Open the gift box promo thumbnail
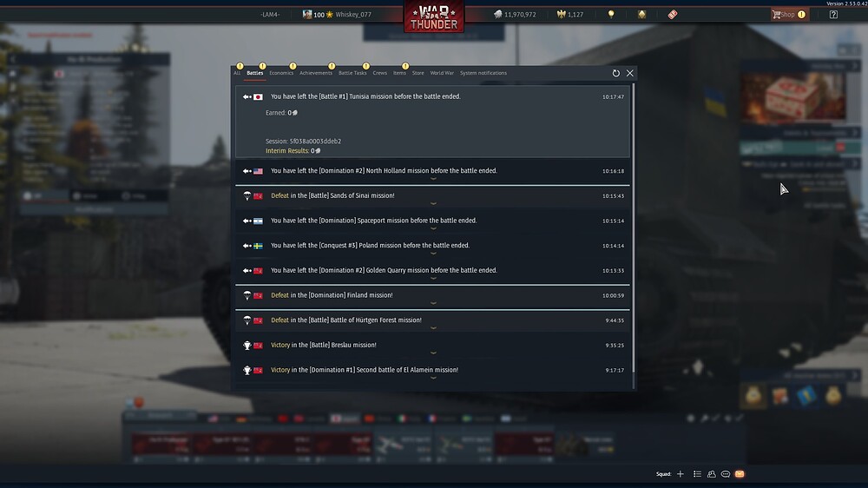The height and width of the screenshot is (488, 868). 793,96
